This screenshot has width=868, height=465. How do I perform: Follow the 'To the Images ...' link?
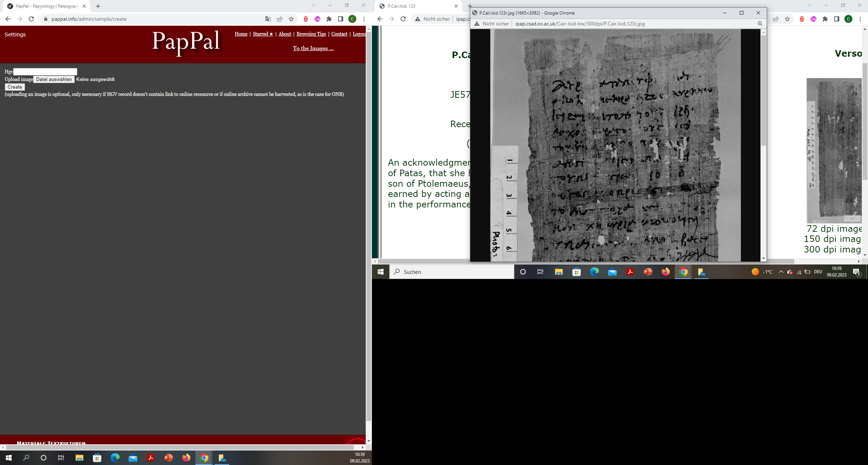click(313, 48)
